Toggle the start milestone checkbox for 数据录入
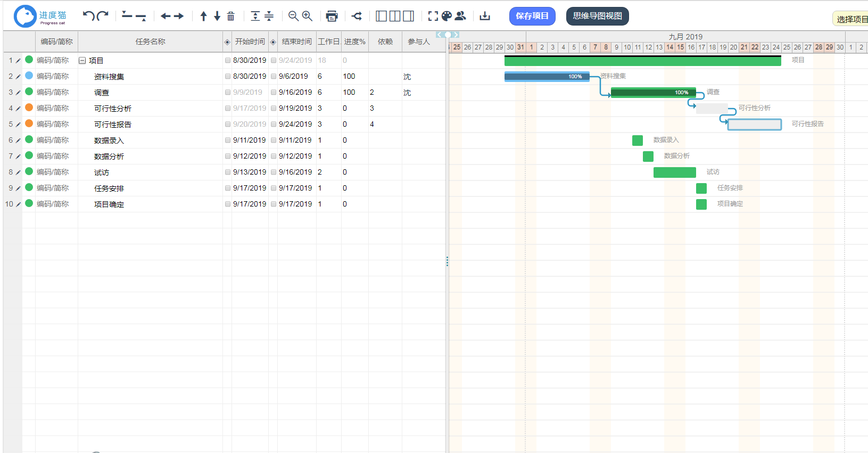The height and width of the screenshot is (453, 868). click(x=228, y=141)
